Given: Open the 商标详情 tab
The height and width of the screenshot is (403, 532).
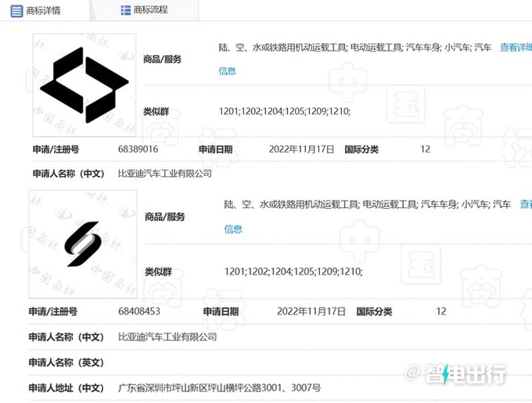Looking at the screenshot, I should pyautogui.click(x=36, y=11).
